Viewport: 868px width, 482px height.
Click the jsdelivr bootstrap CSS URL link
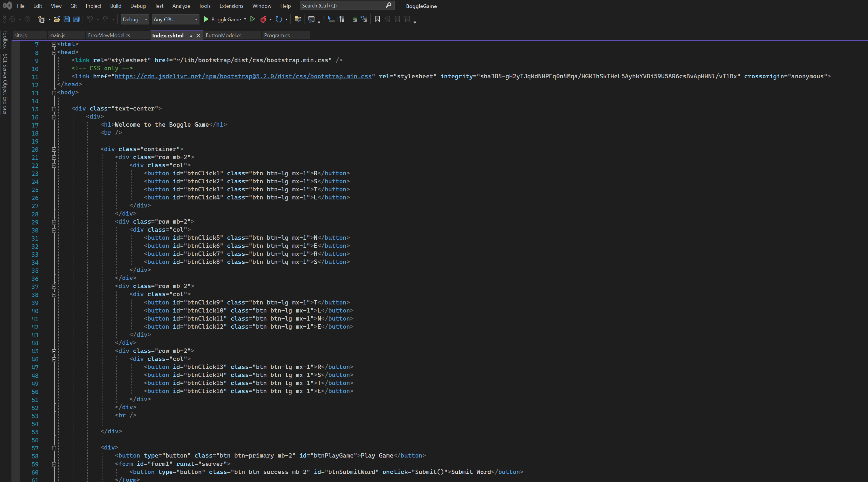(243, 77)
